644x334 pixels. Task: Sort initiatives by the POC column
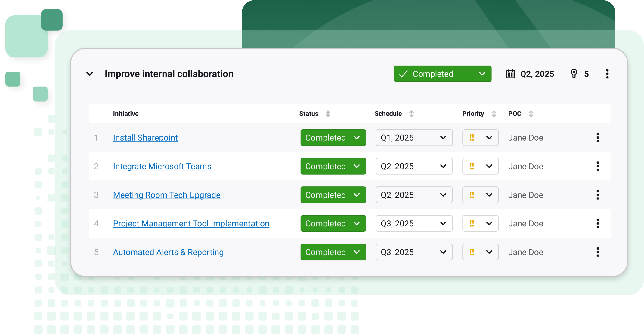[x=531, y=114]
